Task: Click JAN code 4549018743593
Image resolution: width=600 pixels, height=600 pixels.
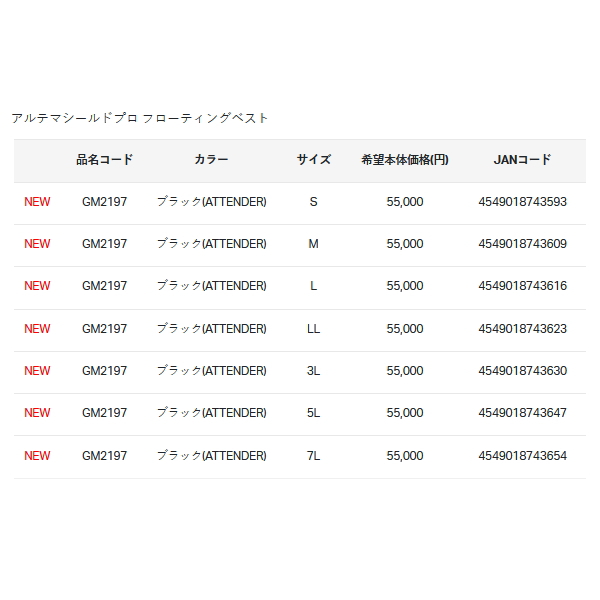Action: (522, 202)
